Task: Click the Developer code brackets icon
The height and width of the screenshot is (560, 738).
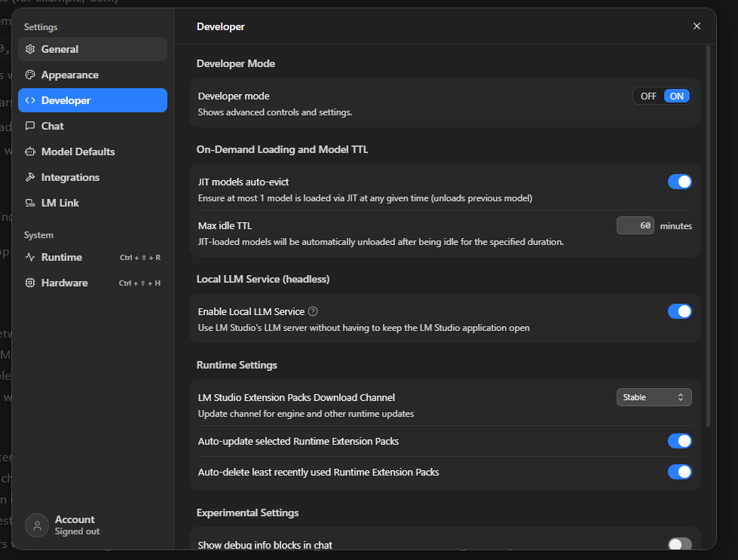Action: pos(30,100)
